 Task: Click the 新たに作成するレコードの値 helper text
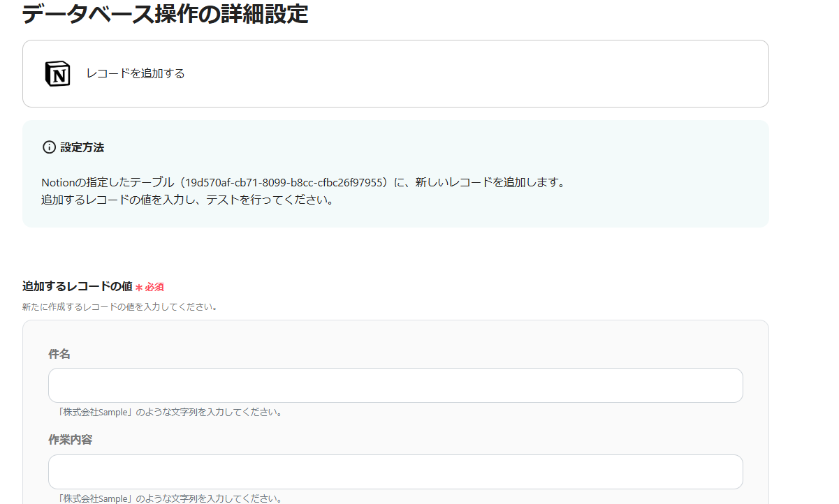pyautogui.click(x=119, y=306)
